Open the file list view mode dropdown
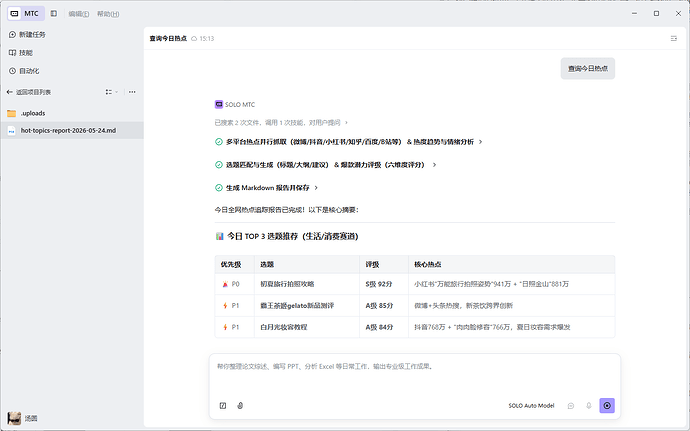 111,92
